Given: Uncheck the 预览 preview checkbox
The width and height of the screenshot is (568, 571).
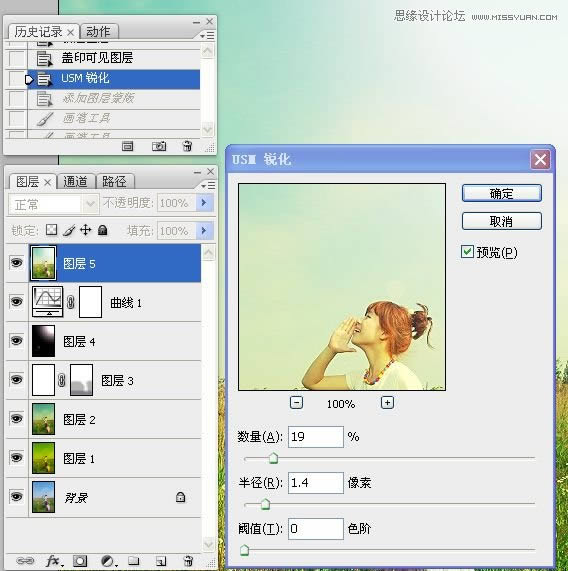Looking at the screenshot, I should click(x=467, y=252).
